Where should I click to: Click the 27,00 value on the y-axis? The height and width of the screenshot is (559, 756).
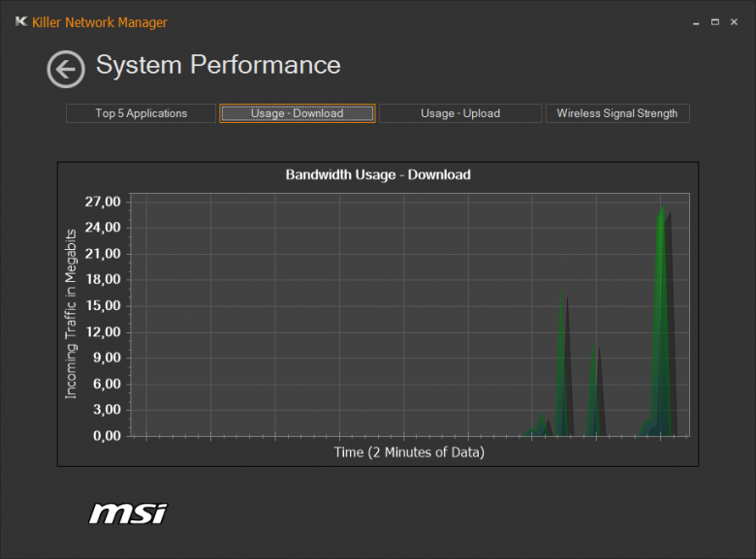(x=103, y=202)
